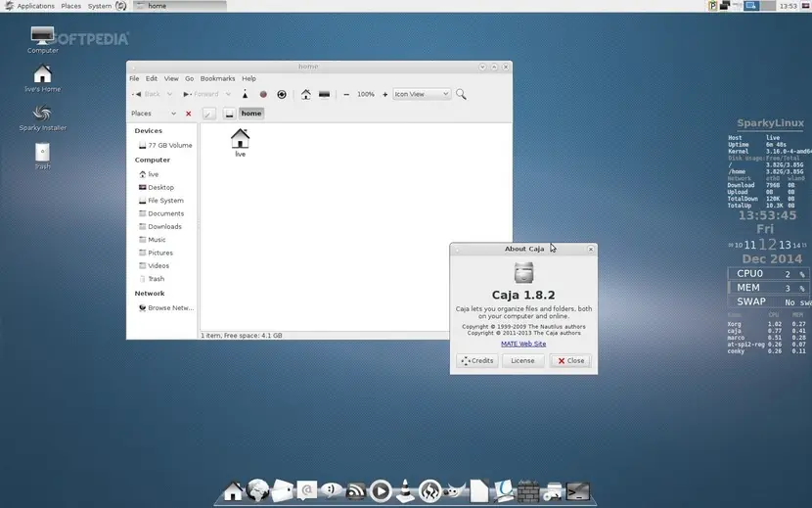Toggle the location edit pencil button

pyautogui.click(x=208, y=114)
